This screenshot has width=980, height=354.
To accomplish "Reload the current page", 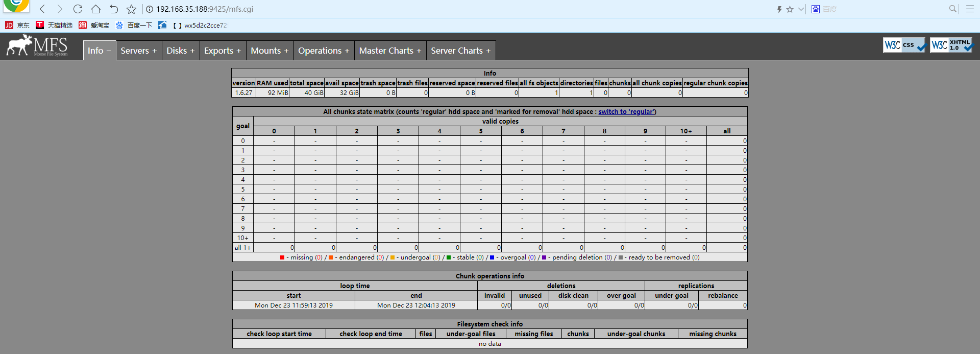I will tap(78, 9).
